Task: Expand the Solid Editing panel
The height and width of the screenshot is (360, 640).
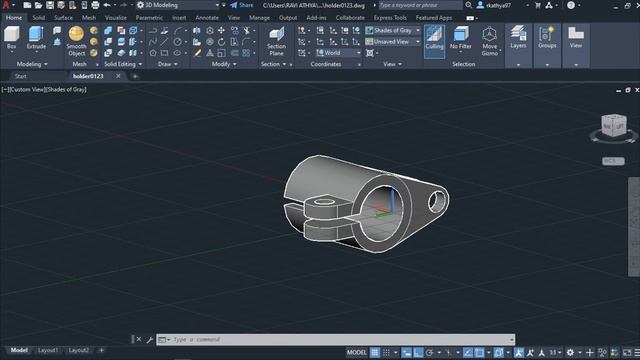Action: pyautogui.click(x=123, y=64)
